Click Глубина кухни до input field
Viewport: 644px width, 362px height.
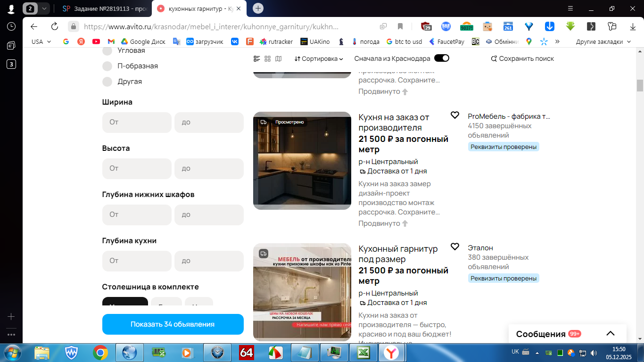[209, 261]
